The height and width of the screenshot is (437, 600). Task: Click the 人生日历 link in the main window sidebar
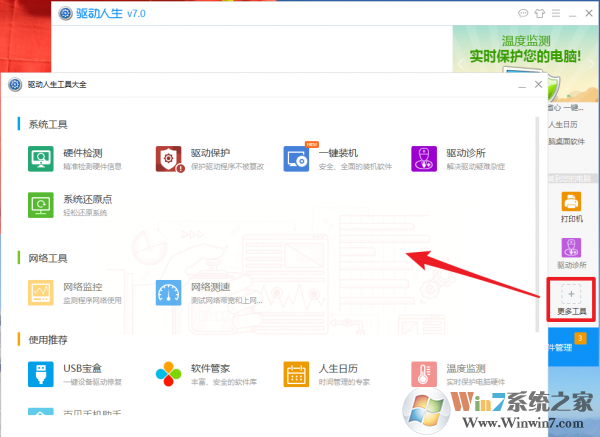(563, 125)
